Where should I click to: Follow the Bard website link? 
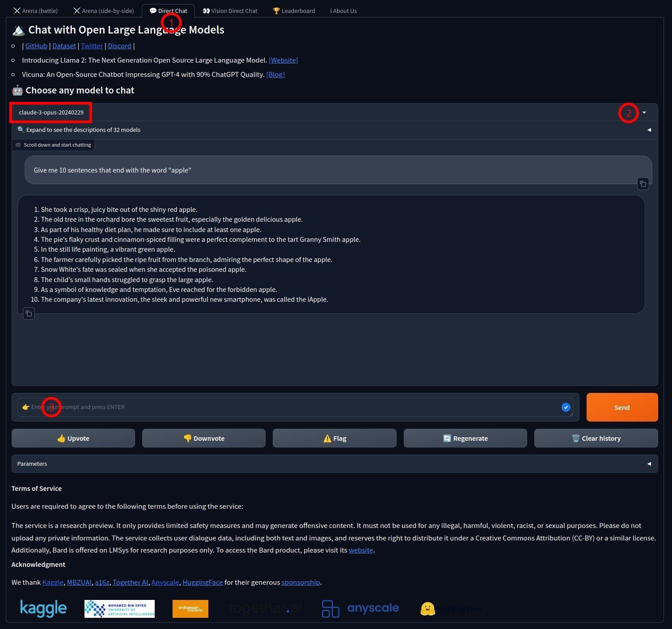361,550
